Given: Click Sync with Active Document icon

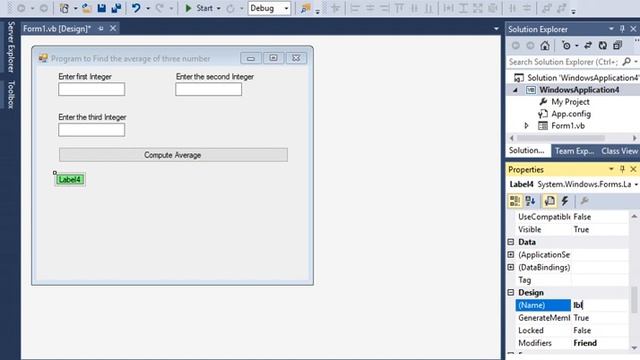Looking at the screenshot, I should tap(588, 45).
